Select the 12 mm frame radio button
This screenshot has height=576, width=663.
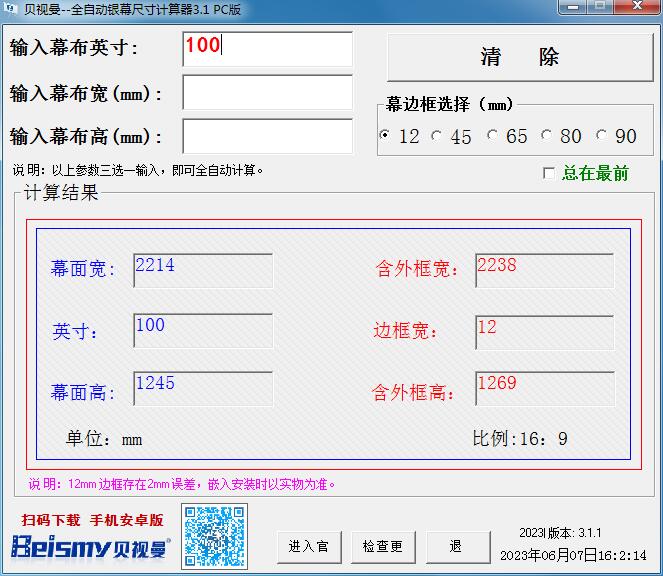point(384,135)
